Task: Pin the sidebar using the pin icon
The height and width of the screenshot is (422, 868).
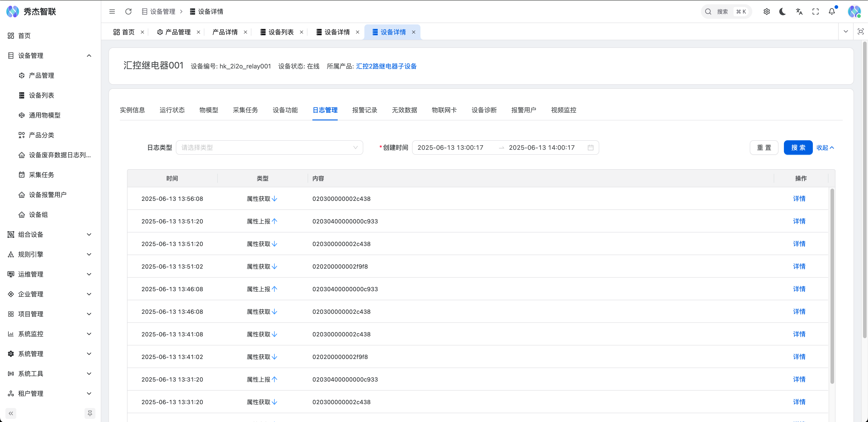Action: point(90,413)
